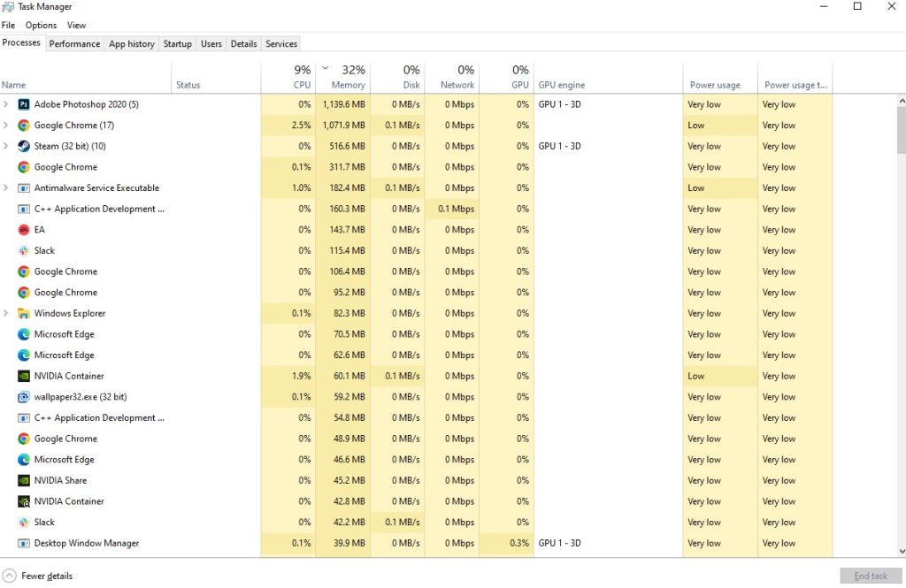
Task: Switch to the Users tab
Action: click(x=211, y=44)
